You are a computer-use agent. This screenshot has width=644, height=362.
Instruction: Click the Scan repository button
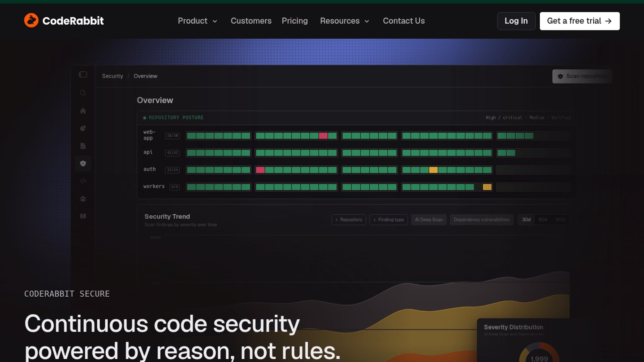(x=582, y=76)
